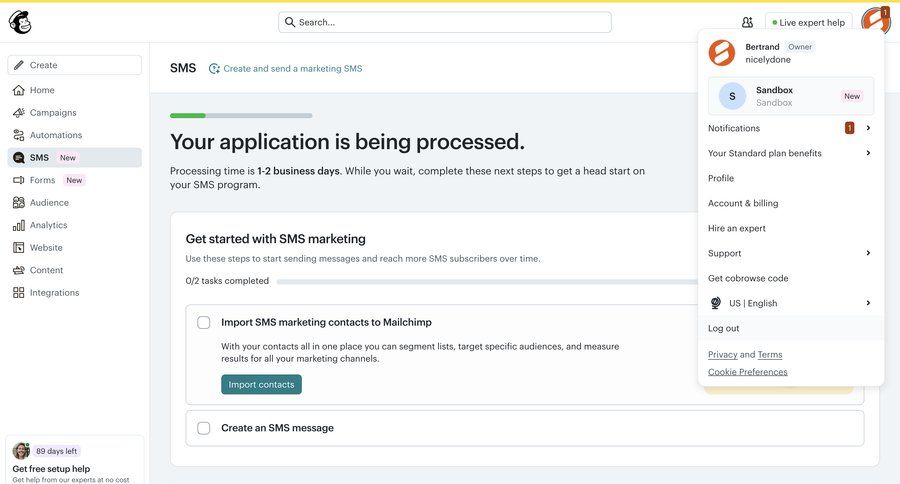Click the Home house icon
This screenshot has width=900, height=484.
(18, 90)
